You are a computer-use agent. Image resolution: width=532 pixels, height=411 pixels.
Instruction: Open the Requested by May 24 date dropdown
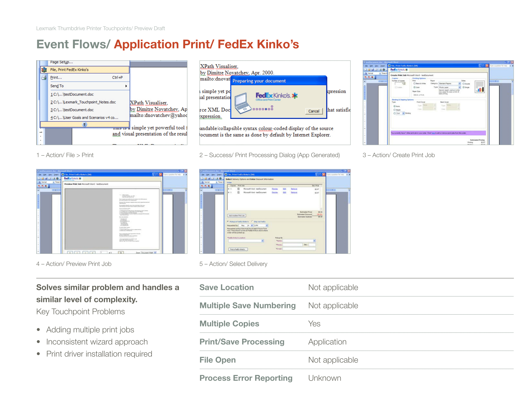coord(246,226)
